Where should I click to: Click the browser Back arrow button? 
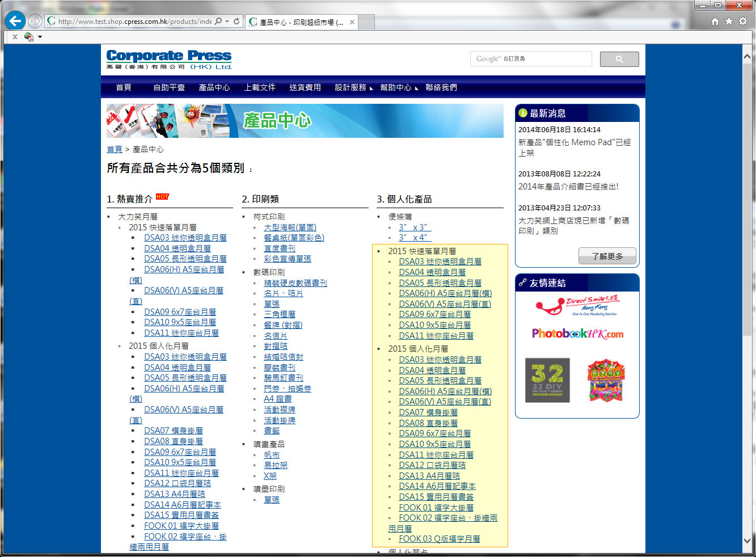click(x=15, y=21)
